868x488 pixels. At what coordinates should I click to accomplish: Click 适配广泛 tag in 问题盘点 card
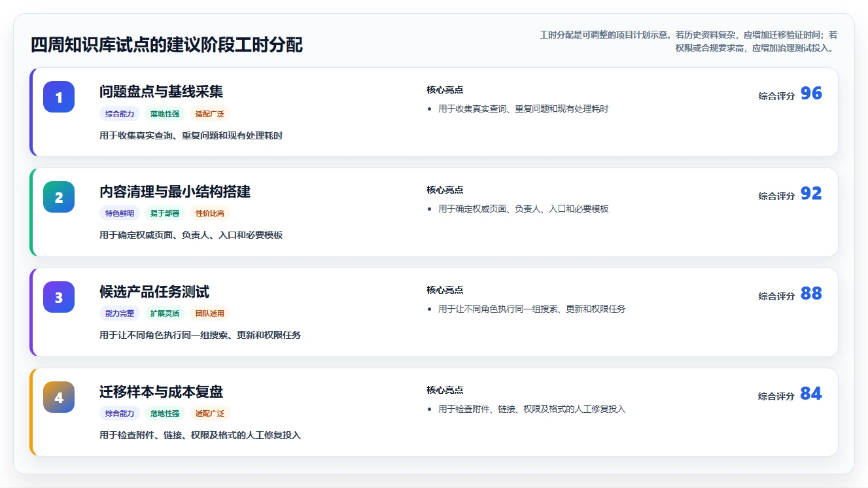tap(210, 114)
